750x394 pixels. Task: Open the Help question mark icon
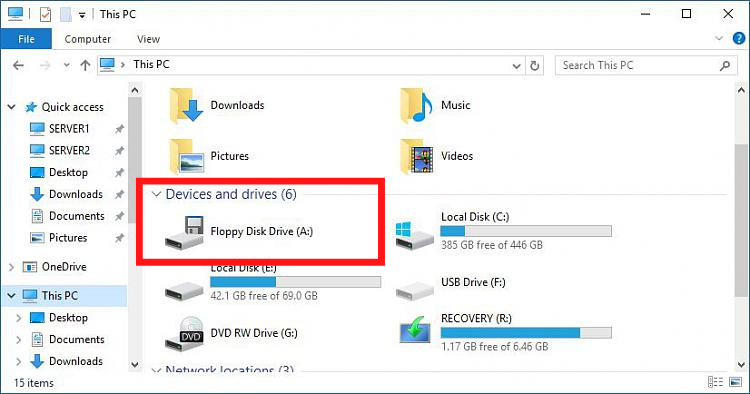tap(739, 38)
